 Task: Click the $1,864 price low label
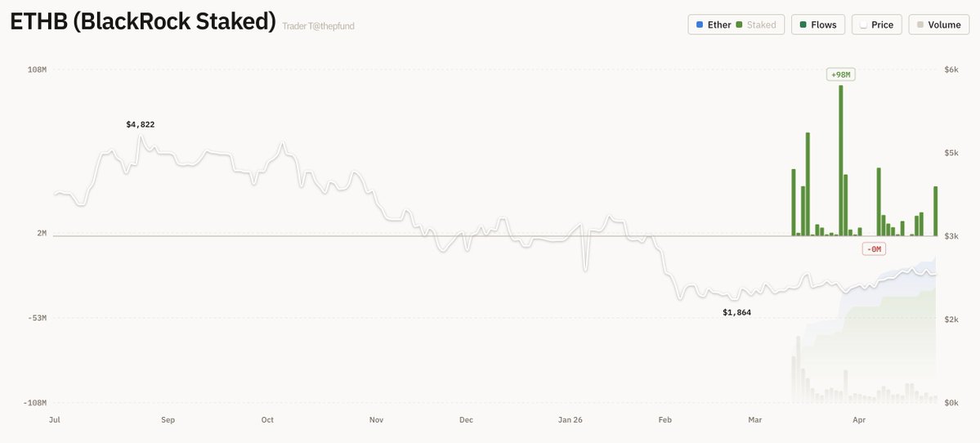(x=736, y=312)
